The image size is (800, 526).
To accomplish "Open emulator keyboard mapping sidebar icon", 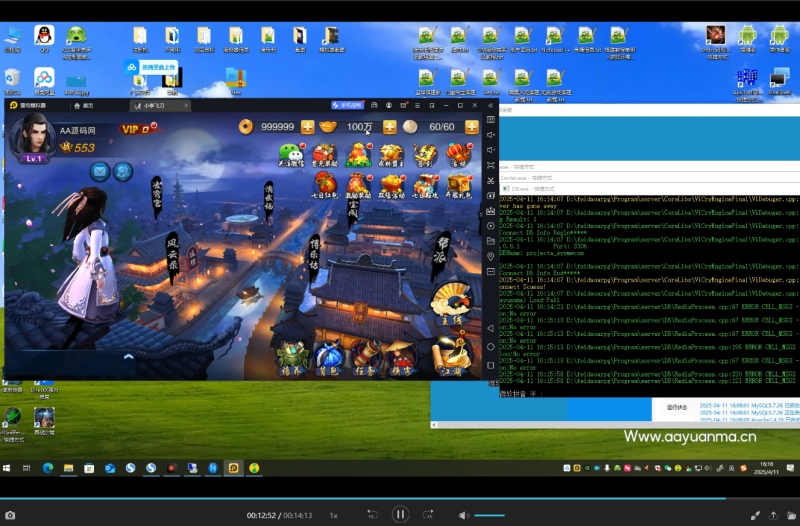I will coord(491,120).
